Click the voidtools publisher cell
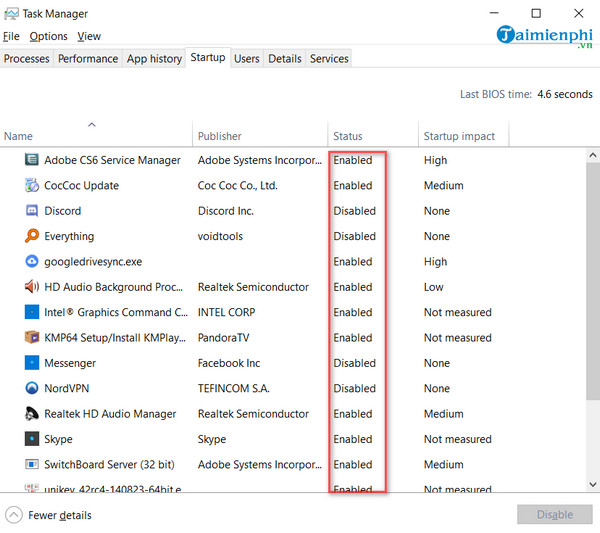Image resolution: width=600 pixels, height=533 pixels. tap(220, 236)
